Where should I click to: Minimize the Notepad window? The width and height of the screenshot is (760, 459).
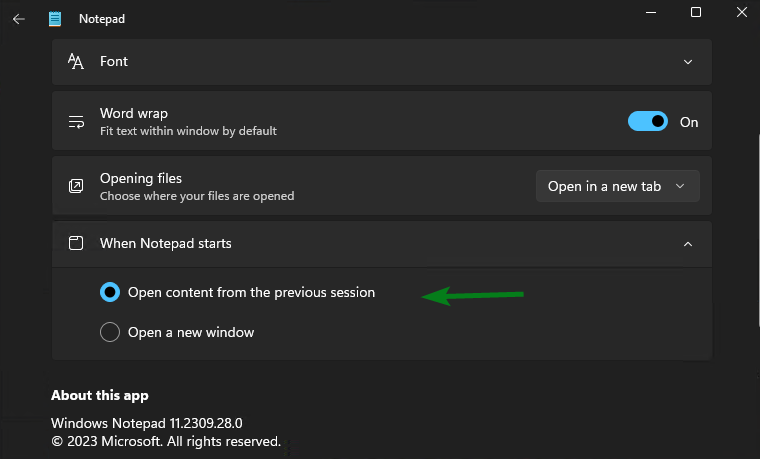pyautogui.click(x=651, y=13)
